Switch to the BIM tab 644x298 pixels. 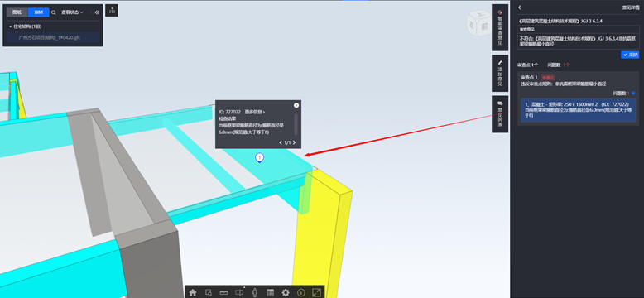39,12
